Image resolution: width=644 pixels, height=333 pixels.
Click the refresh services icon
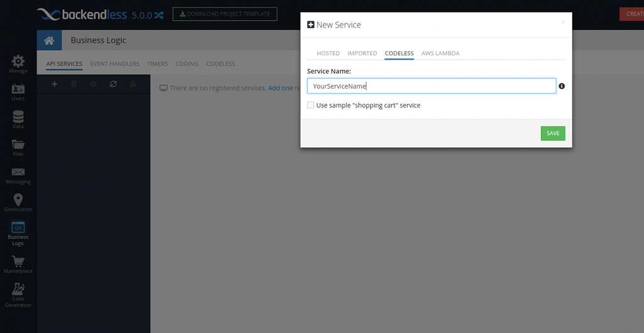pyautogui.click(x=113, y=84)
